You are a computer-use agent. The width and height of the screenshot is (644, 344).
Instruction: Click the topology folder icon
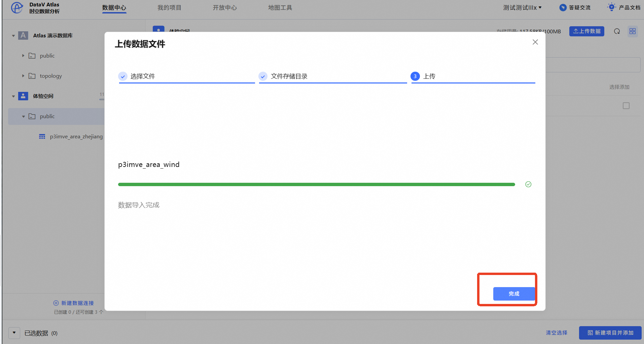32,76
